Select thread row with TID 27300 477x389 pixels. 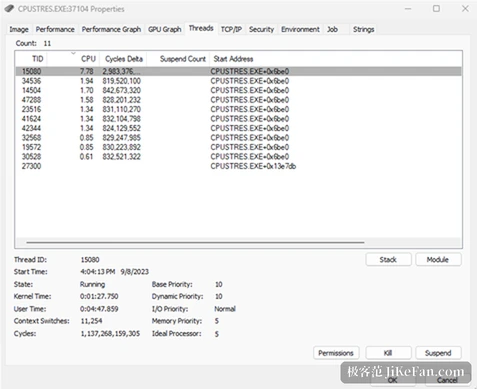click(238, 166)
